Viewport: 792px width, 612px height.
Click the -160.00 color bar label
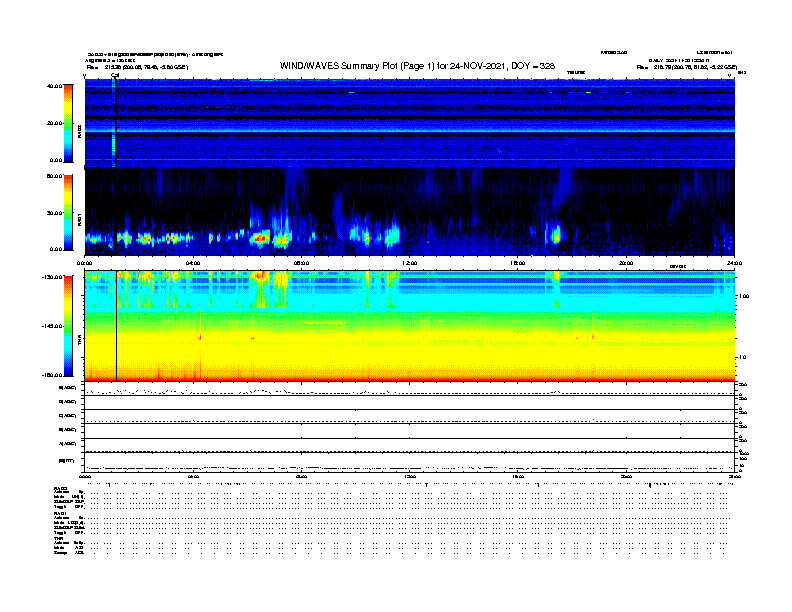(x=53, y=375)
